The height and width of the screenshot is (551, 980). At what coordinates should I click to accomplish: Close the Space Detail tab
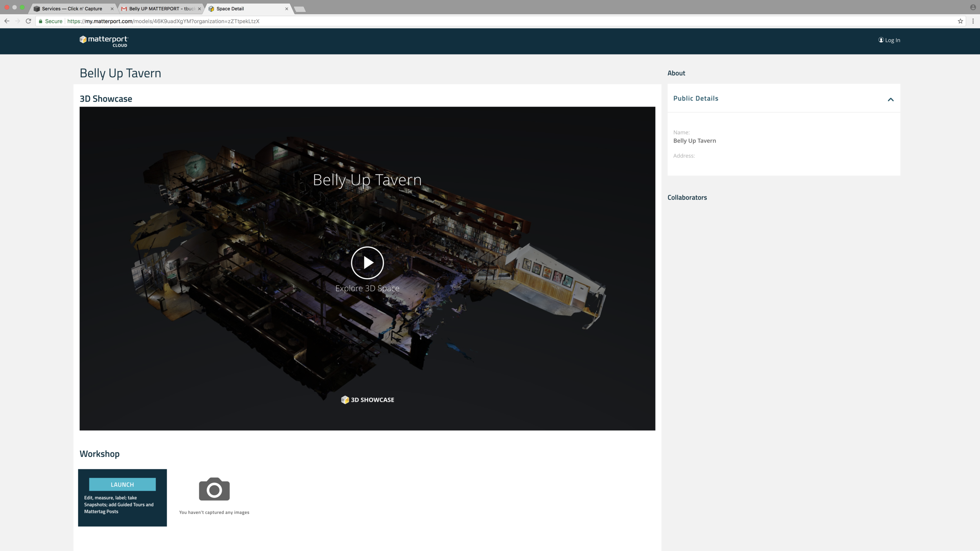(x=287, y=9)
